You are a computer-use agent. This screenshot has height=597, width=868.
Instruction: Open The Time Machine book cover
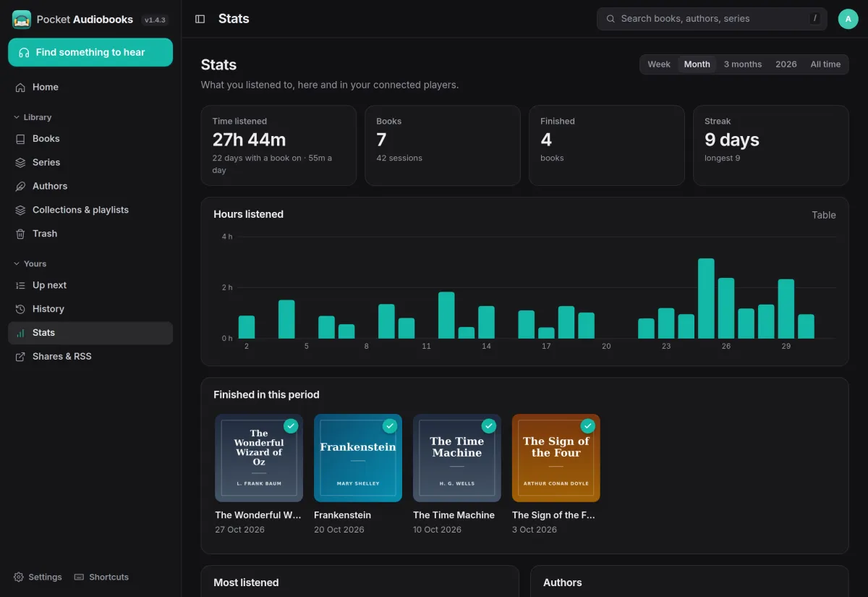[x=457, y=458]
